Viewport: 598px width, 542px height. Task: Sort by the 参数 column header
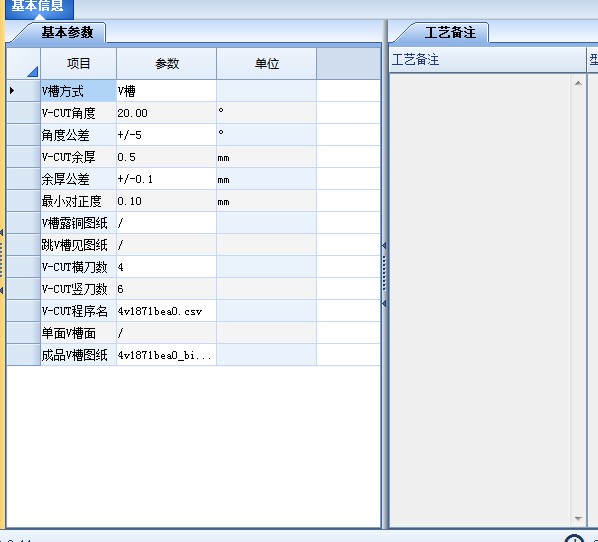pyautogui.click(x=167, y=63)
